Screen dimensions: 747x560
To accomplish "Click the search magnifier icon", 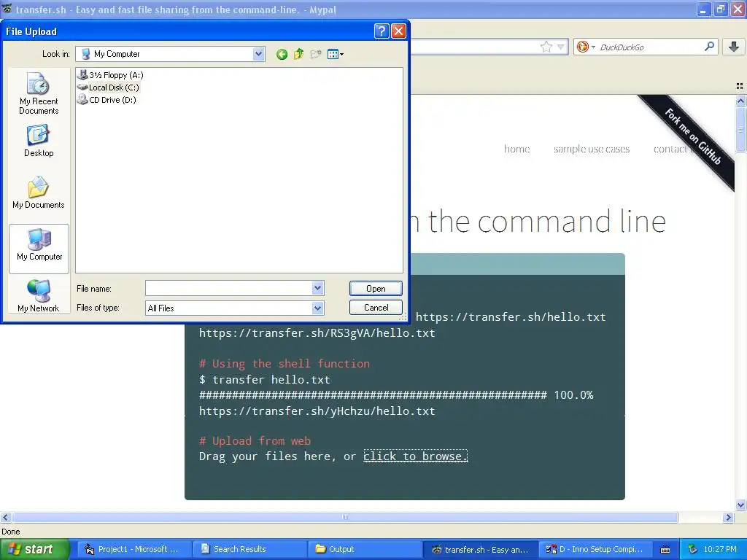I will [x=709, y=46].
